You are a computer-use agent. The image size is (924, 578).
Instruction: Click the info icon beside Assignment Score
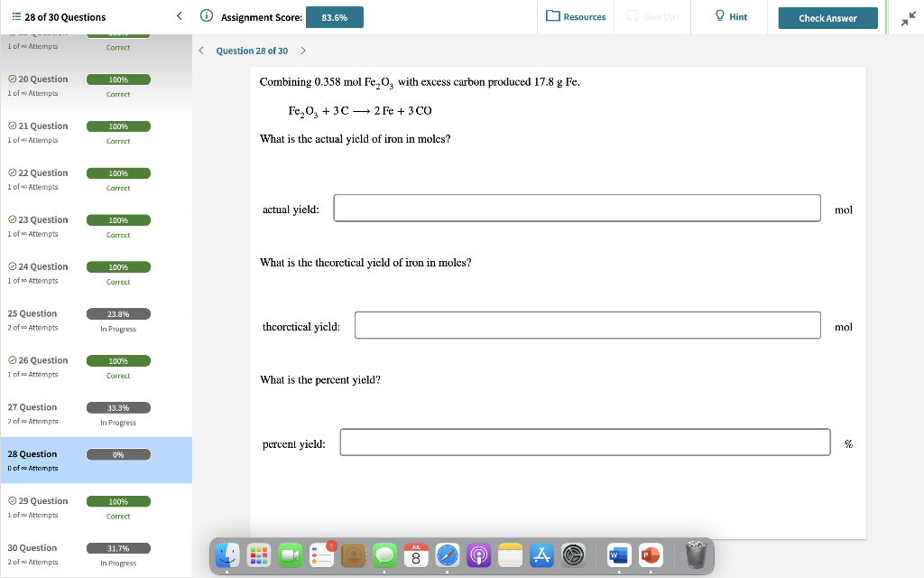208,15
